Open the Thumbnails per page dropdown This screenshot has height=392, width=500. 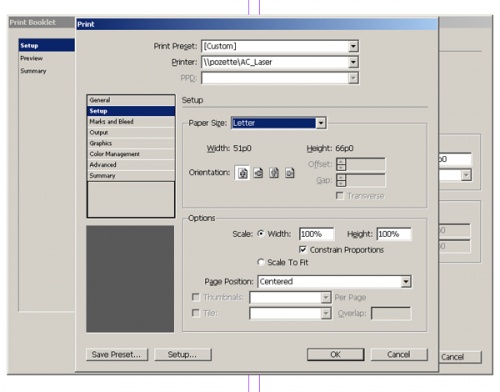click(x=326, y=297)
